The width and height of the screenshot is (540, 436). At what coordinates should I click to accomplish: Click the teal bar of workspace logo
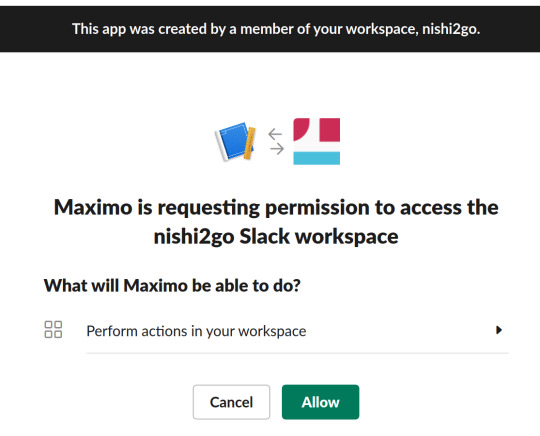tap(316, 158)
